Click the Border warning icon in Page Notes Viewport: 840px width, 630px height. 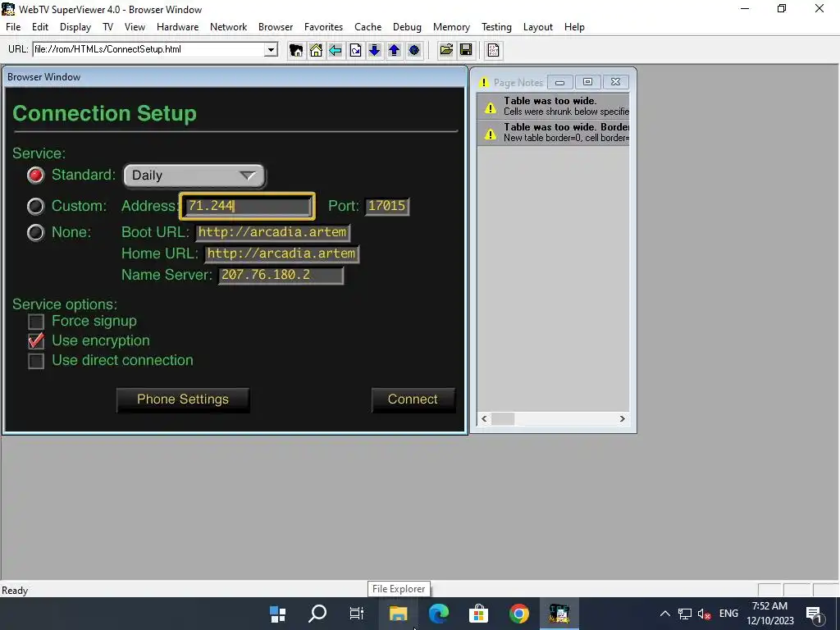(x=491, y=134)
